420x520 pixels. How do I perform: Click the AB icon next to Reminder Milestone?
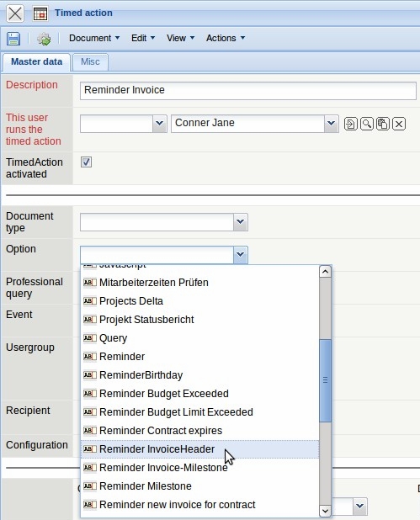[x=89, y=486]
